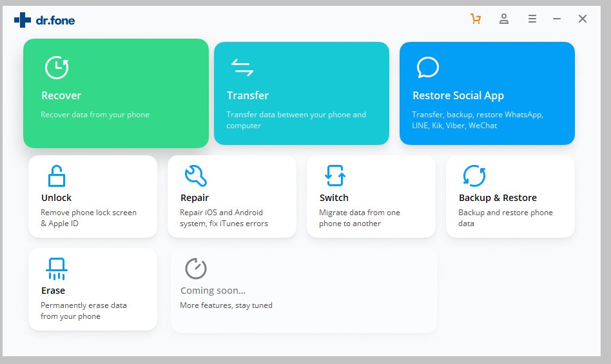Click the Restore Social App chat bubble icon
Screen dimensions: 611x364
[428, 68]
